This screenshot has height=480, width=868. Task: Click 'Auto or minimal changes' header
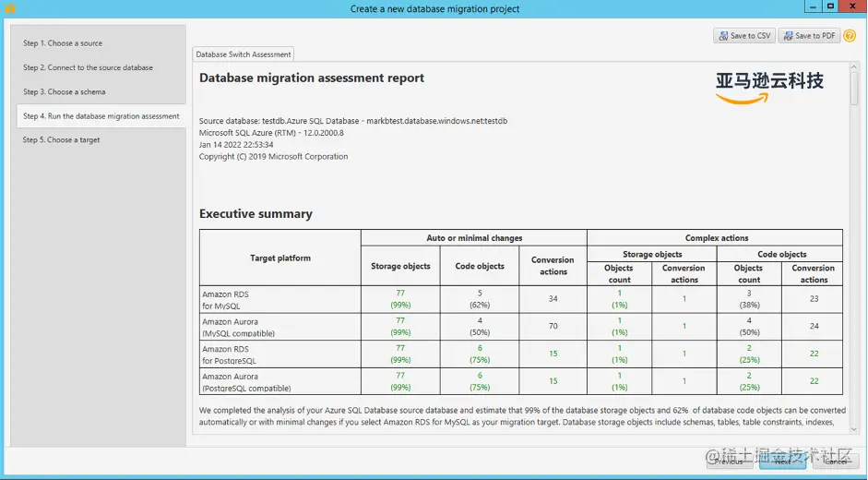[474, 238]
